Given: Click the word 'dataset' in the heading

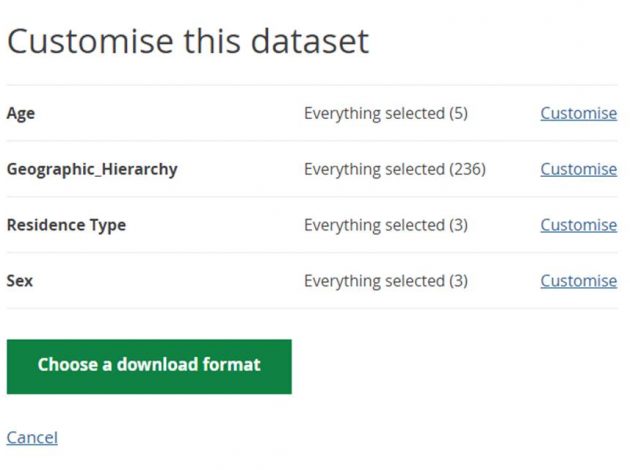Looking at the screenshot, I should click(x=310, y=41).
